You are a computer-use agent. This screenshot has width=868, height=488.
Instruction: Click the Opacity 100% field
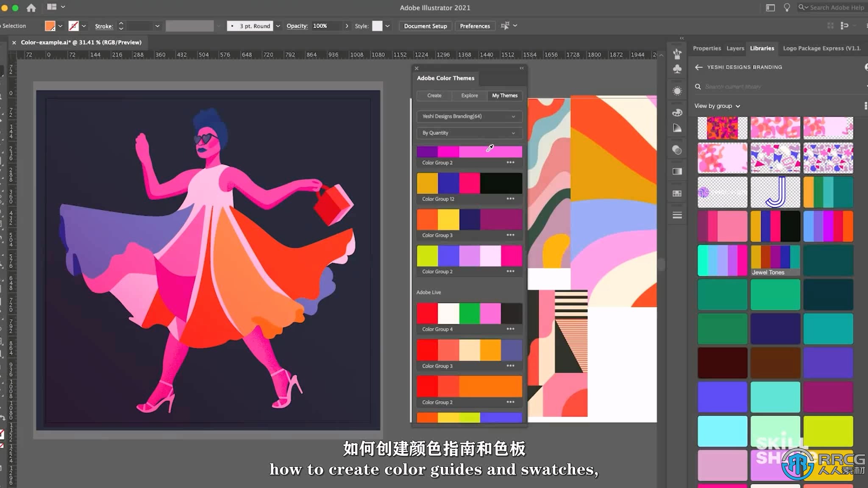coord(326,26)
